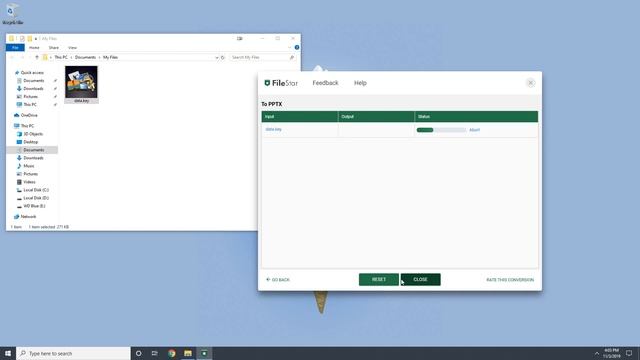Image resolution: width=640 pixels, height=360 pixels.
Task: Click the Output column header in FileStar
Action: point(376,117)
